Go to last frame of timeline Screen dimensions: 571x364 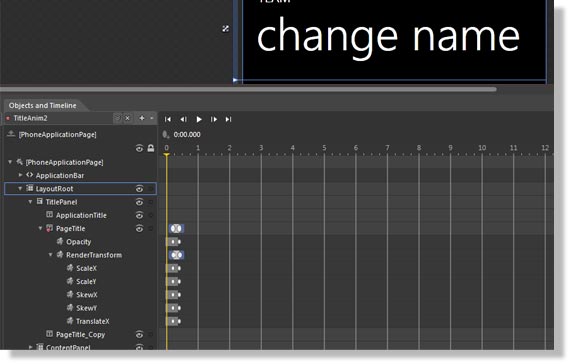tap(228, 119)
